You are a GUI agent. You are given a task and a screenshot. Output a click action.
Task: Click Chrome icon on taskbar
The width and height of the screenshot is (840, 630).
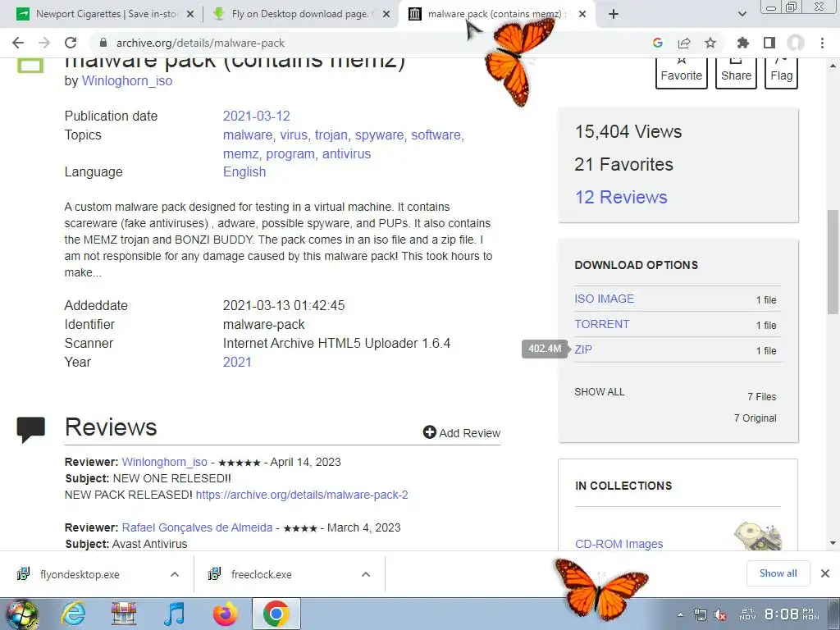(276, 614)
